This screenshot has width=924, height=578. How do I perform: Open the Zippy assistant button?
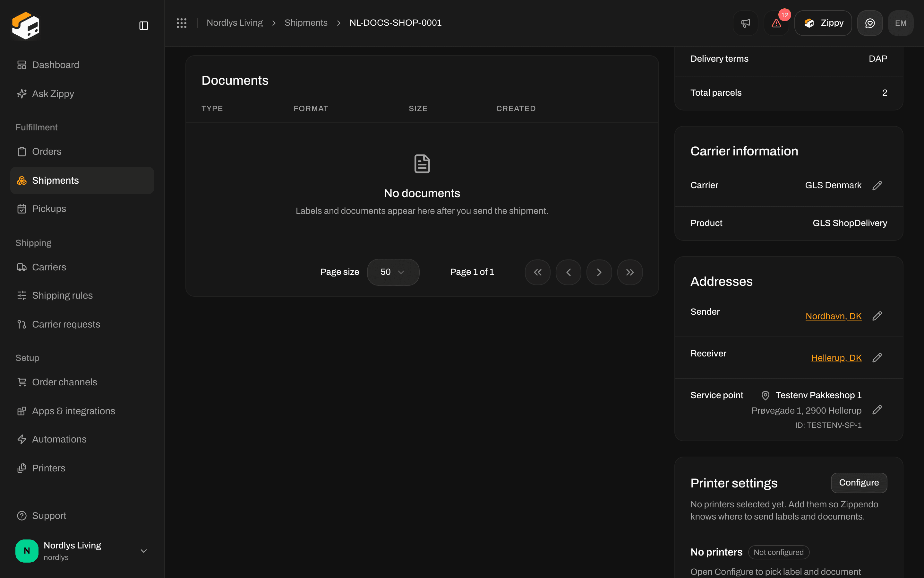pyautogui.click(x=823, y=23)
